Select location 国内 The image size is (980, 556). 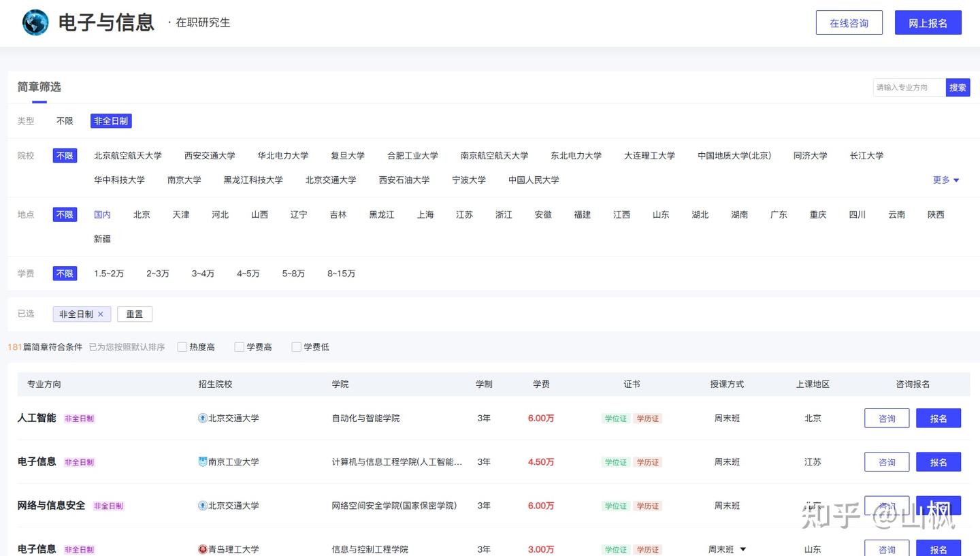(102, 214)
